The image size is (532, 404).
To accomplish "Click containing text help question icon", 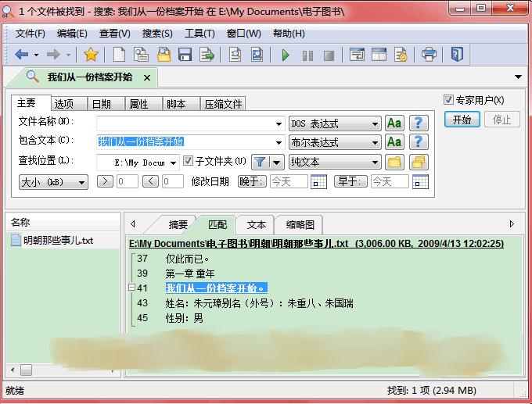I will click(x=419, y=142).
